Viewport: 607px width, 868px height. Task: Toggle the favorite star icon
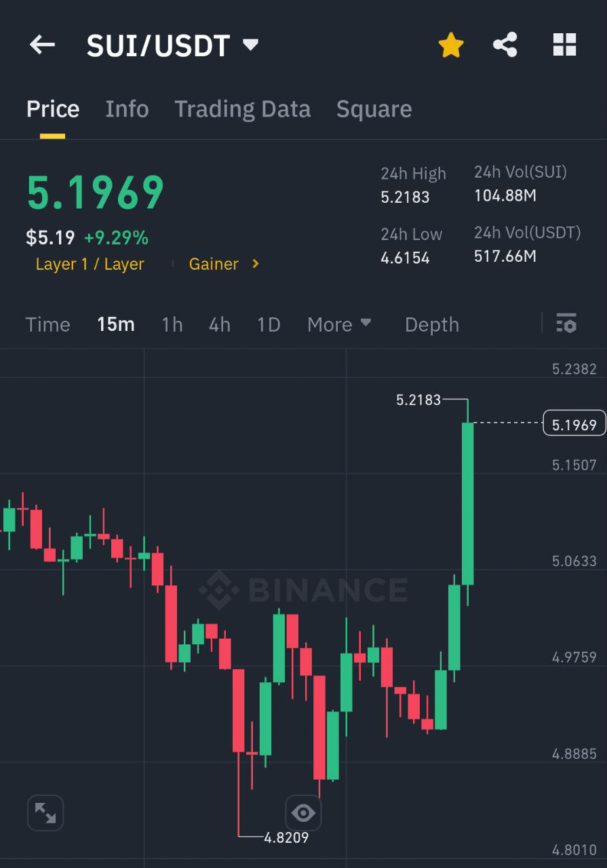coord(451,45)
